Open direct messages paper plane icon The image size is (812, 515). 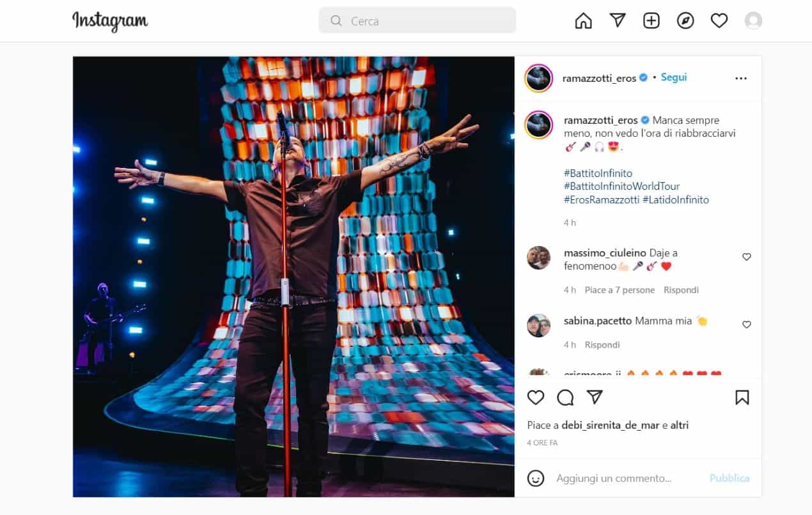pos(617,21)
